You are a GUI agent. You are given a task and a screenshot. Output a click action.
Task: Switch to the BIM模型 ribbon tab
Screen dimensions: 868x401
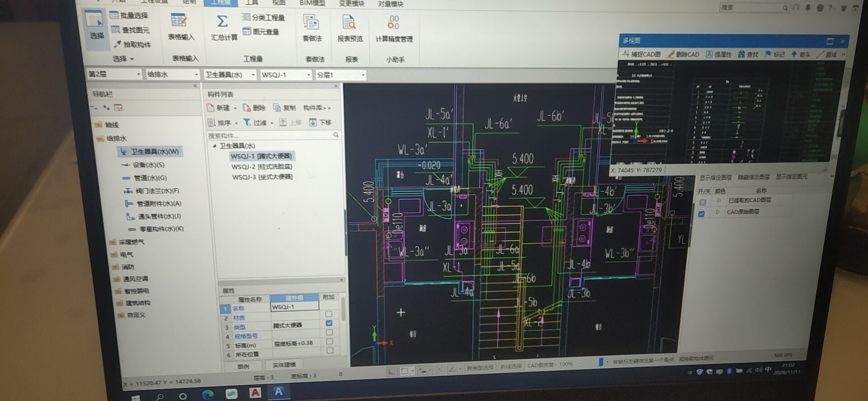coord(312,3)
